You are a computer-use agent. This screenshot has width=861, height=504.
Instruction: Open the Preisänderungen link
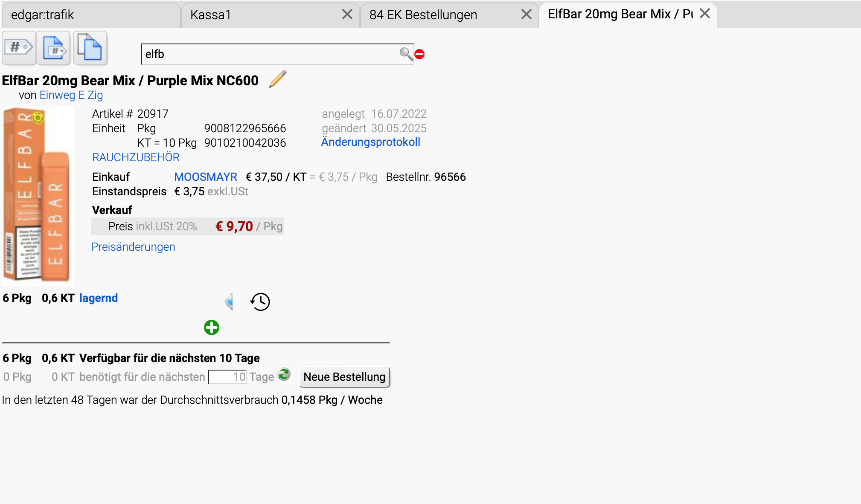(x=133, y=247)
